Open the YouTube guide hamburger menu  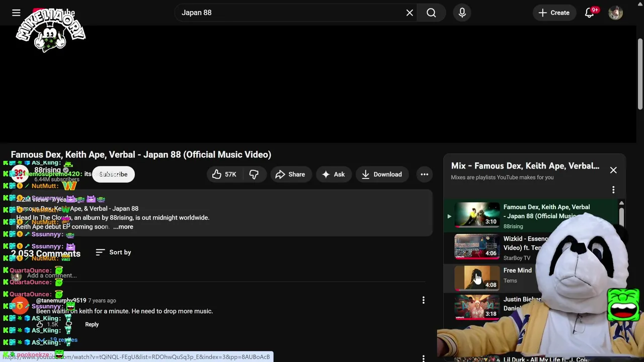coord(16,13)
